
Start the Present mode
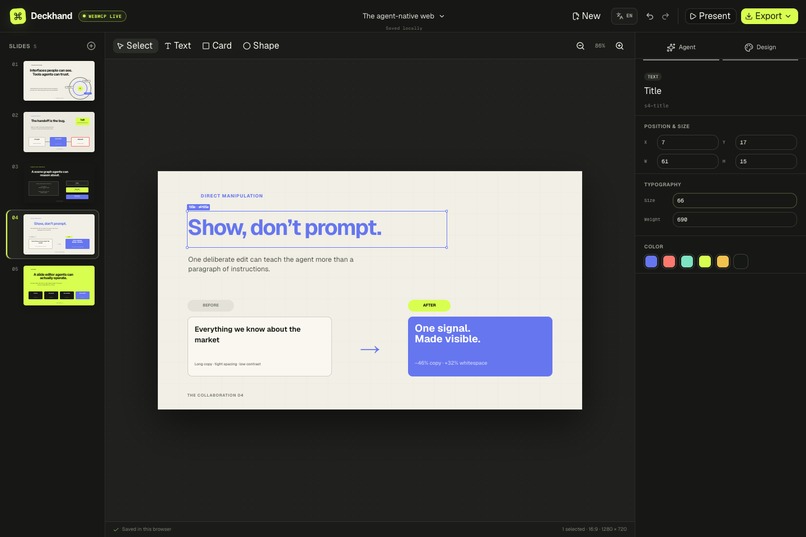(x=710, y=16)
